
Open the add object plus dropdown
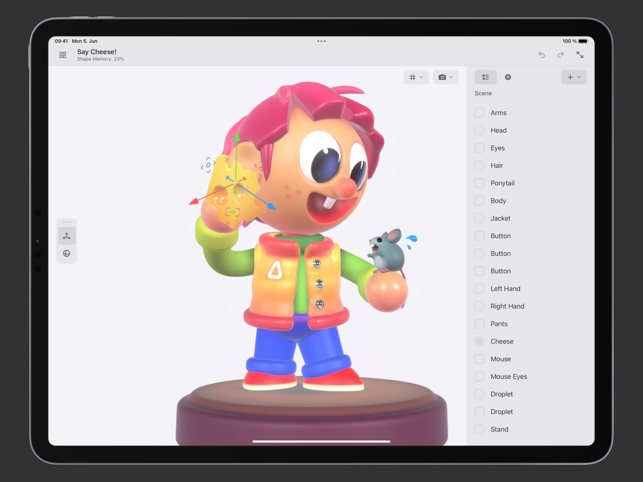(573, 77)
